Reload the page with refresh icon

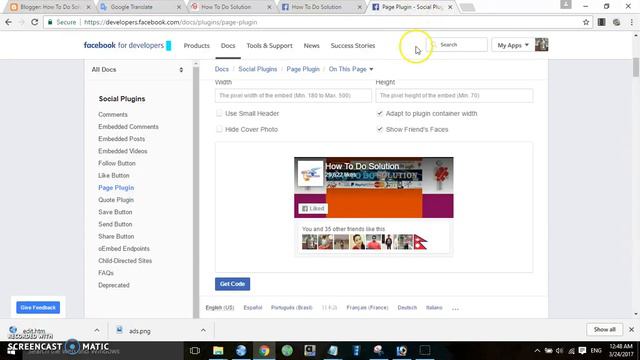tap(34, 22)
